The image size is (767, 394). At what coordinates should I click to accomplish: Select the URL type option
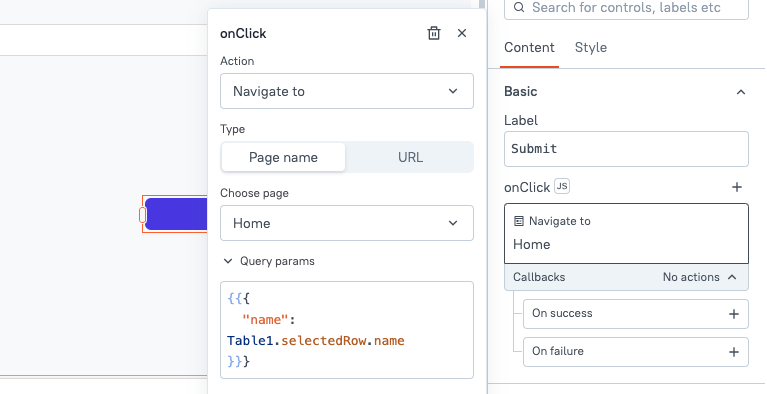(410, 157)
